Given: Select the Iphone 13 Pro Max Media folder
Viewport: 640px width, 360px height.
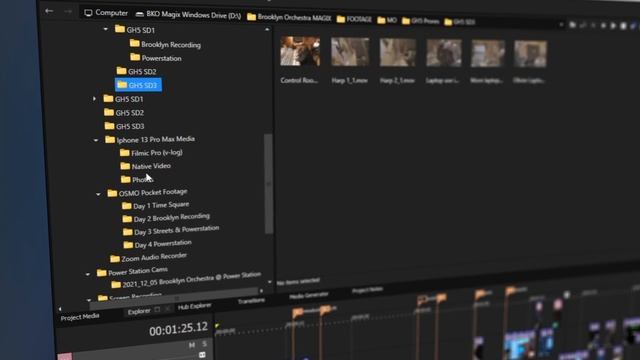Looking at the screenshot, I should tap(150, 140).
